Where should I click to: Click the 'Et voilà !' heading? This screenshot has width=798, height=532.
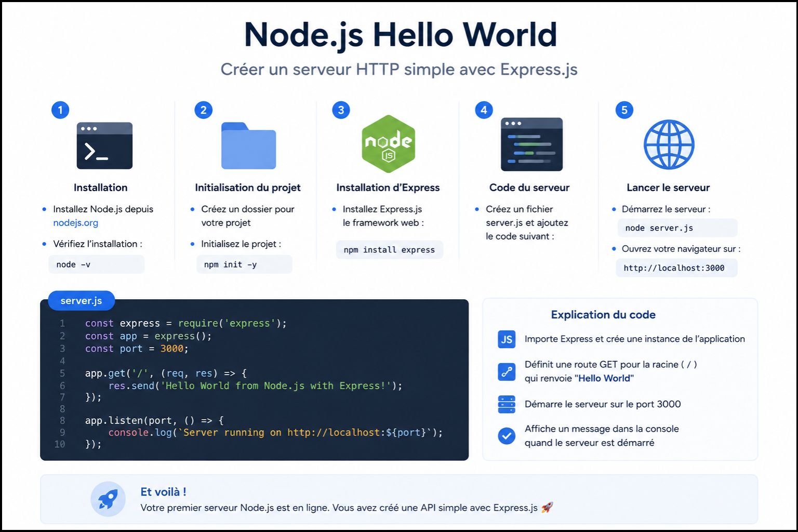(163, 492)
